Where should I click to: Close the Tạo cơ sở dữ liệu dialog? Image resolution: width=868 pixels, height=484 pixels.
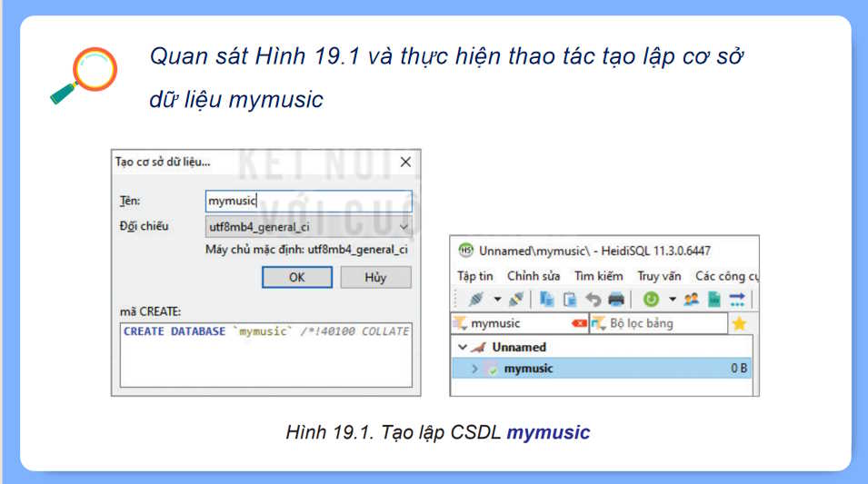click(x=405, y=162)
